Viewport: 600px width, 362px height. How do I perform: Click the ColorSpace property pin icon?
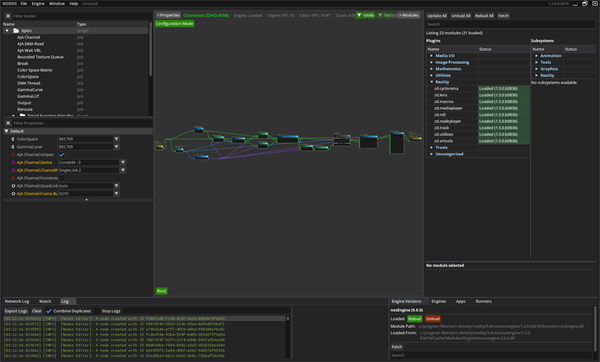pos(13,139)
